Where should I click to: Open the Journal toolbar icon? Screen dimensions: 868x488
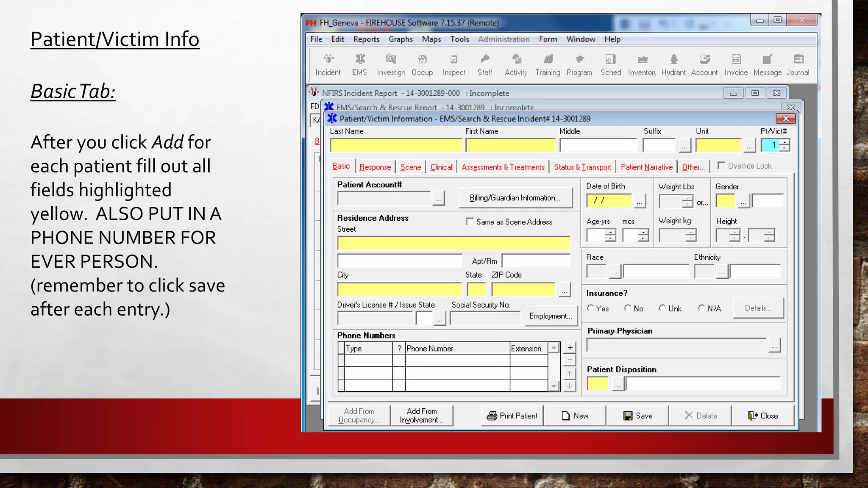[798, 65]
